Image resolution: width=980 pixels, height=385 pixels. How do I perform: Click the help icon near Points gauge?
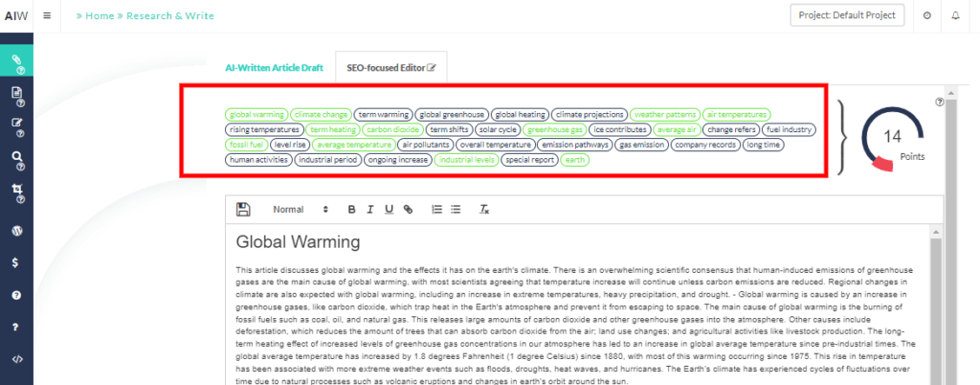[940, 102]
